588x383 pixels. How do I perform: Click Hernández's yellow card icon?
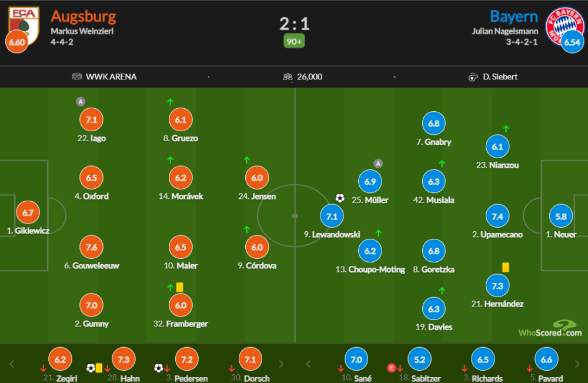506,267
